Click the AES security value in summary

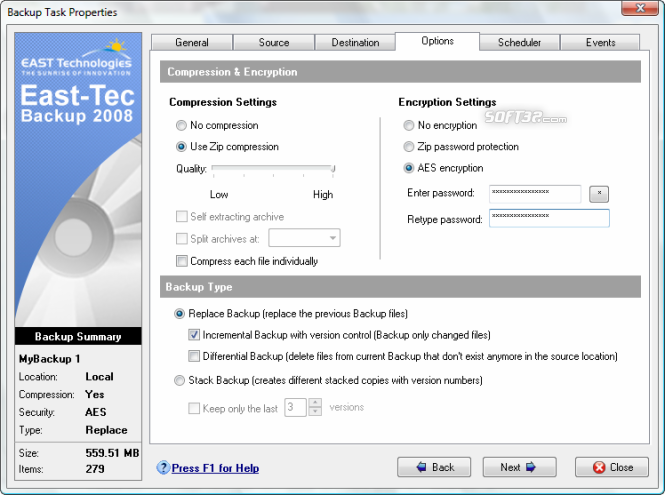[x=95, y=412]
